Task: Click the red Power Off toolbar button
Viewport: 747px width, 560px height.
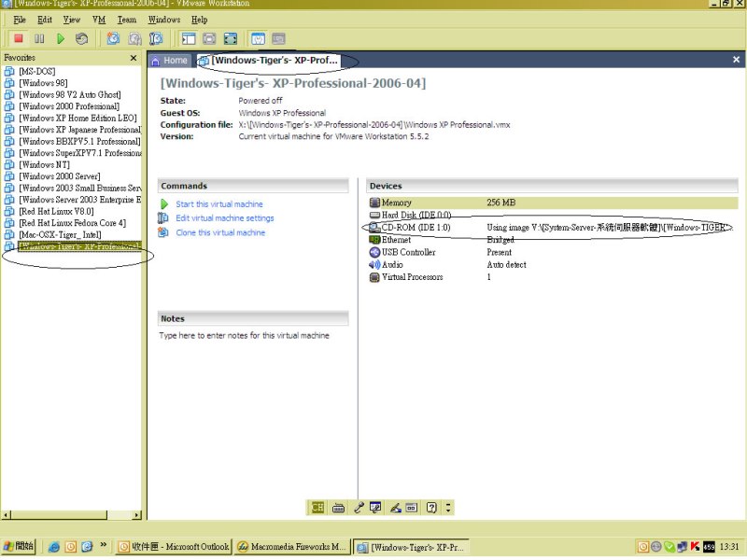Action: coord(19,38)
